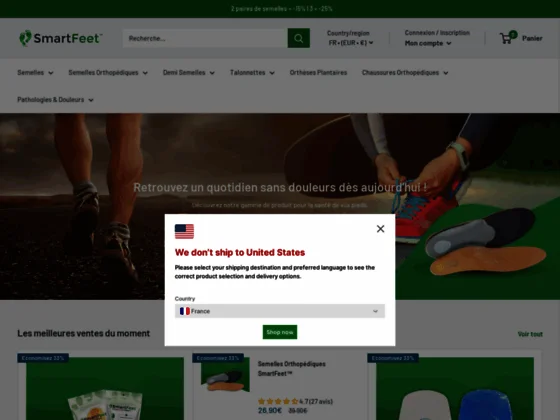Click the 'Retrouvez un quotidien sans douleurs' hero text
The width and height of the screenshot is (560, 420).
(280, 188)
